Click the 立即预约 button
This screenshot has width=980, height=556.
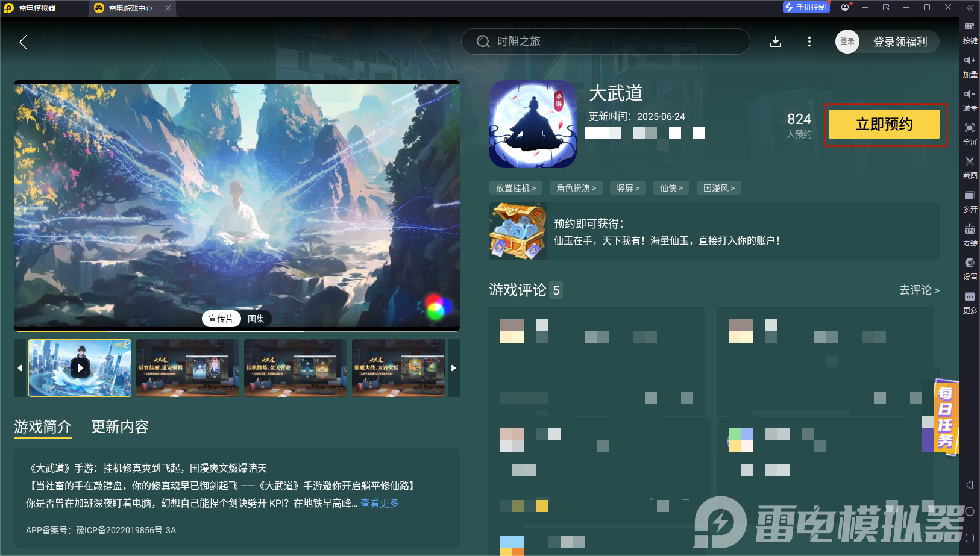(x=884, y=124)
